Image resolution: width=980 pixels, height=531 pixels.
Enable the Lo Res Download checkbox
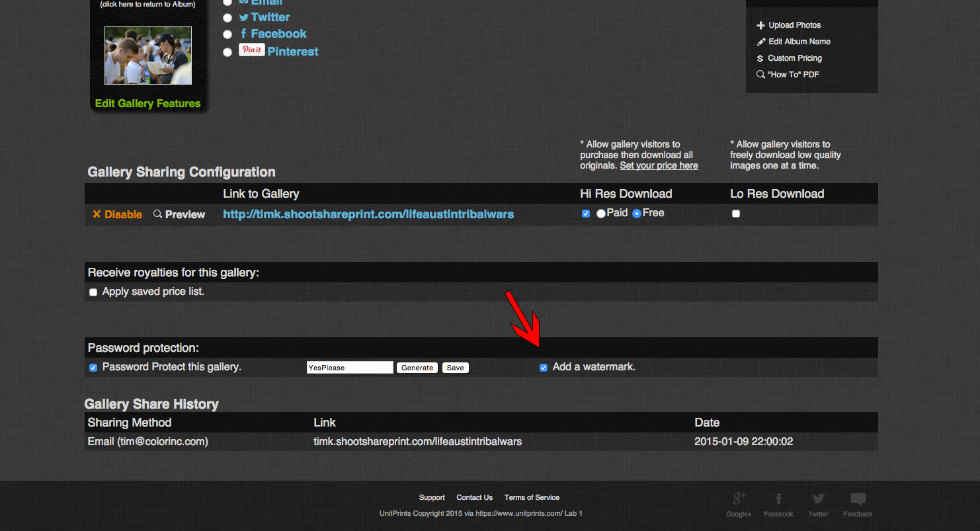click(x=736, y=214)
